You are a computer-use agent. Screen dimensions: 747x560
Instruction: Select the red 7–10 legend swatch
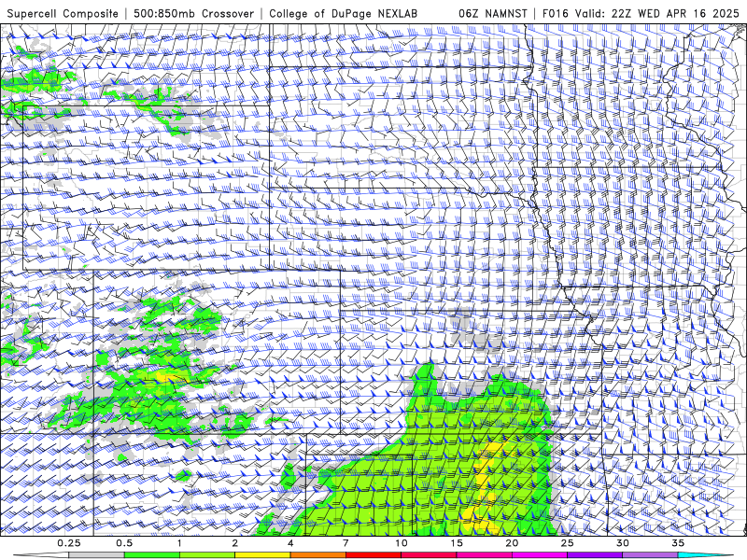(x=373, y=555)
